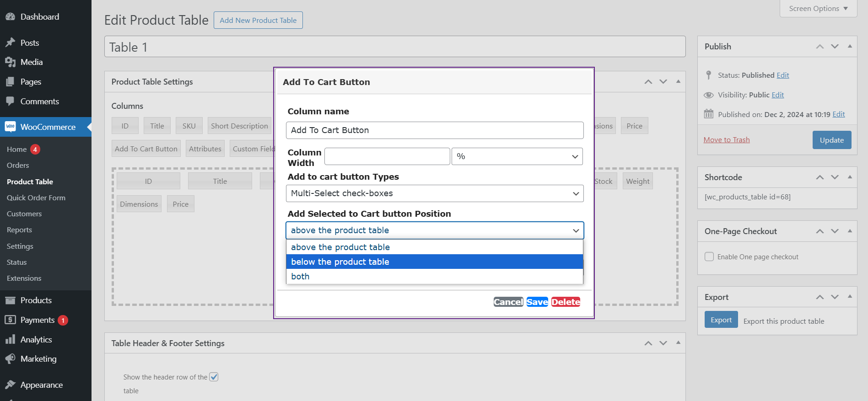This screenshot has width=868, height=401.
Task: Click the Posts pushpin icon
Action: 10,43
